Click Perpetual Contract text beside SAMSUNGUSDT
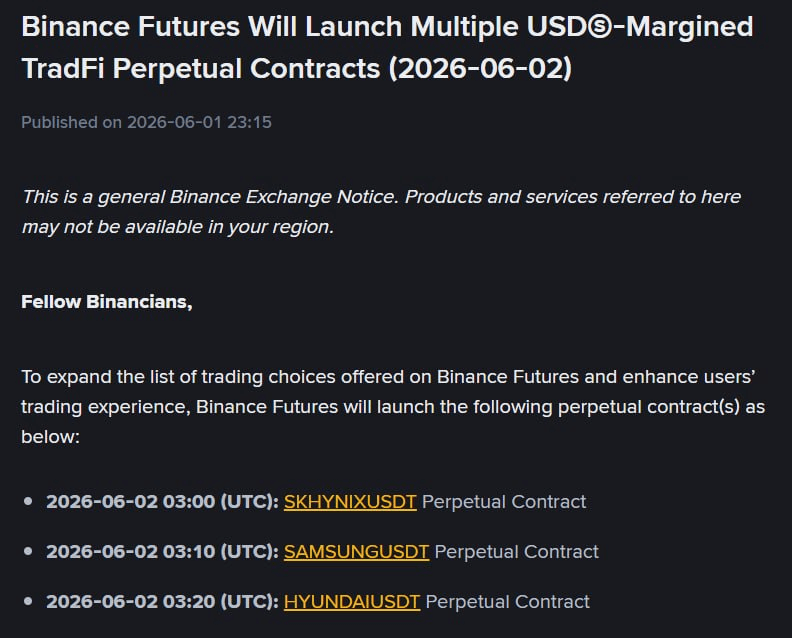This screenshot has width=792, height=638. click(x=517, y=552)
